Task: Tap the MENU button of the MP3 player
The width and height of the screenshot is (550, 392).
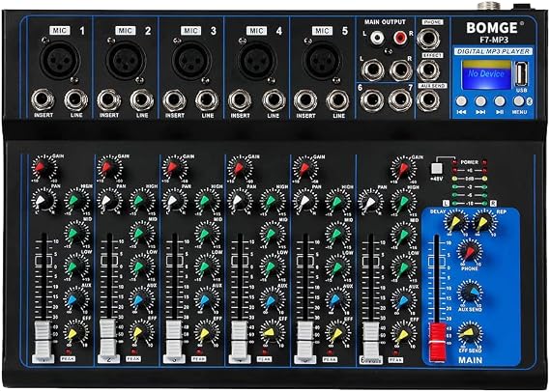Action: tap(519, 101)
